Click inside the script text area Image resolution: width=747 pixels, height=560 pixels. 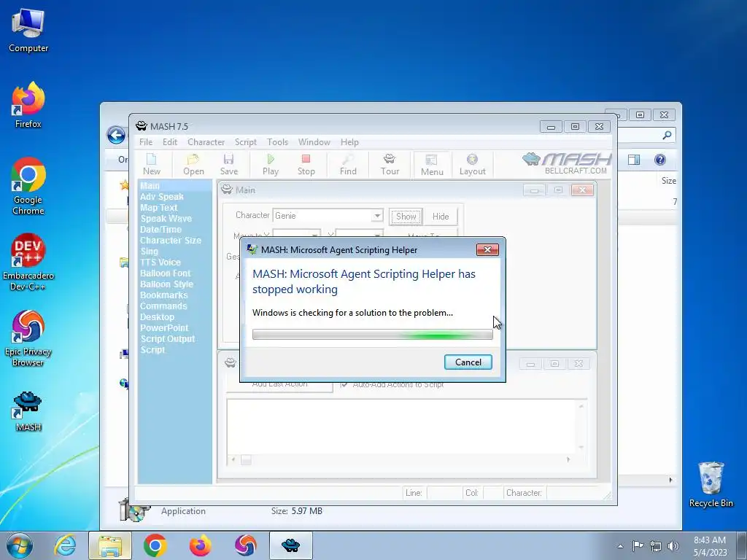pyautogui.click(x=402, y=426)
